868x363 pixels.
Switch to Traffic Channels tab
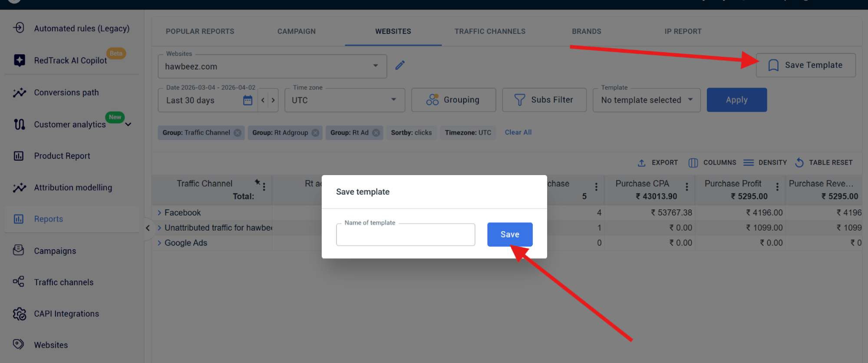point(490,31)
